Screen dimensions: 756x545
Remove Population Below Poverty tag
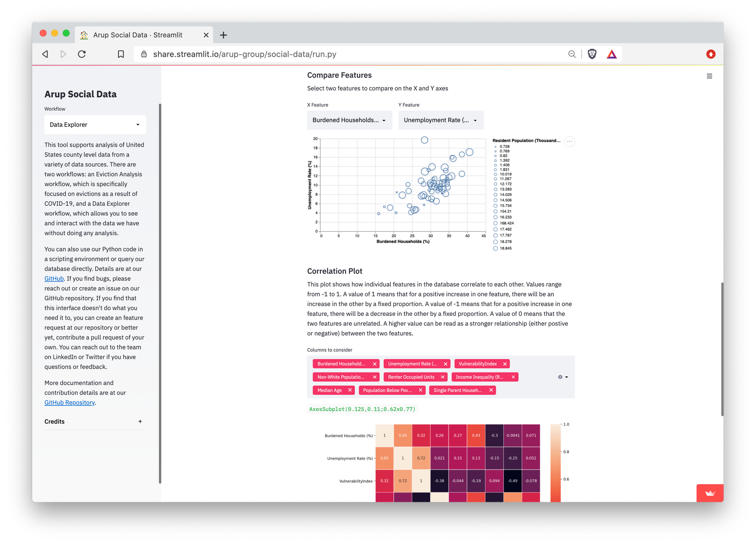tap(420, 390)
